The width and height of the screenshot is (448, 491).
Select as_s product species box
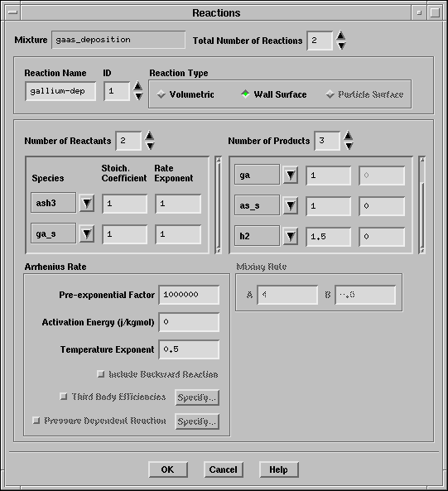[257, 205]
